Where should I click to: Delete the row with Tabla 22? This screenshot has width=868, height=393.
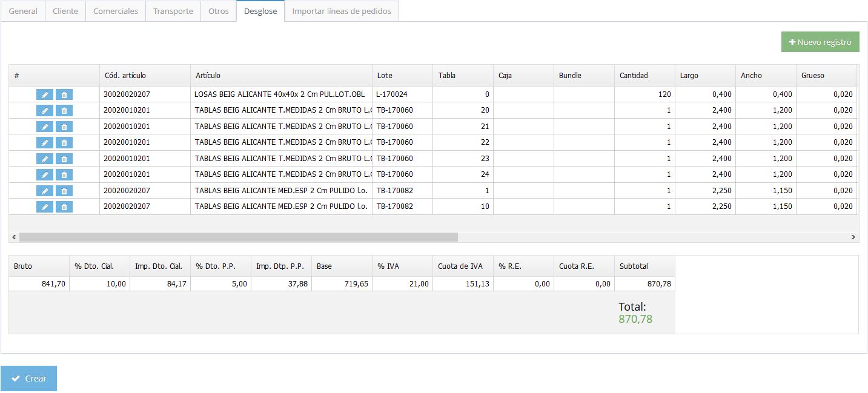[64, 142]
